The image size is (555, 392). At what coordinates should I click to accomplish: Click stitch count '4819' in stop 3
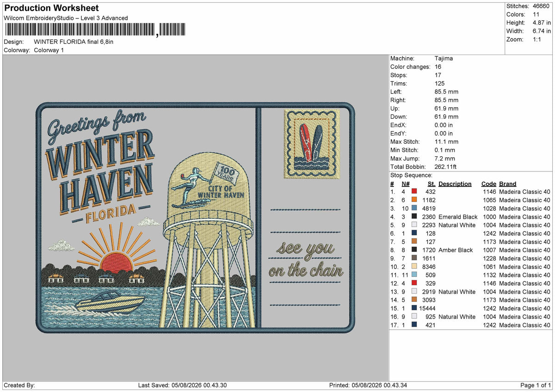point(429,208)
